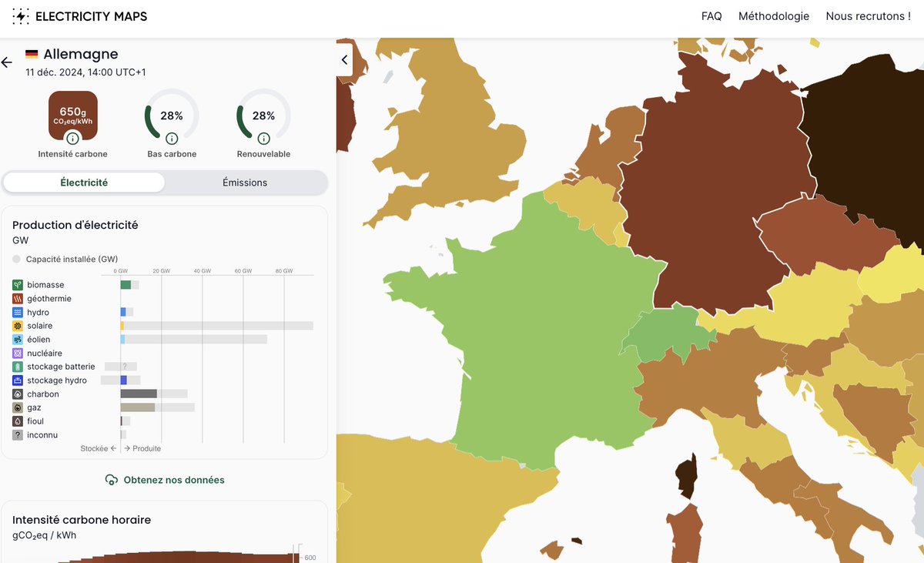Select France on the map
Viewport: 924px width, 563px height.
[x=531, y=331]
